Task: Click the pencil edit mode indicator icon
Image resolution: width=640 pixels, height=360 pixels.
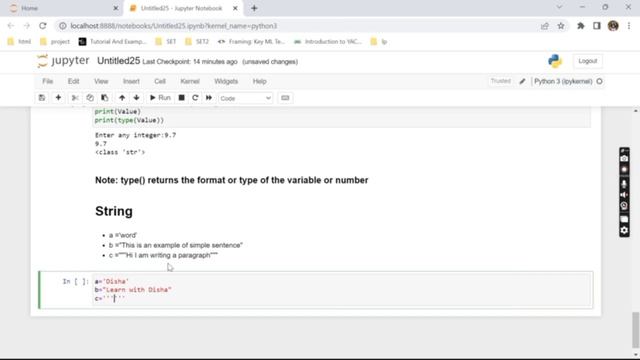Action: click(x=522, y=81)
